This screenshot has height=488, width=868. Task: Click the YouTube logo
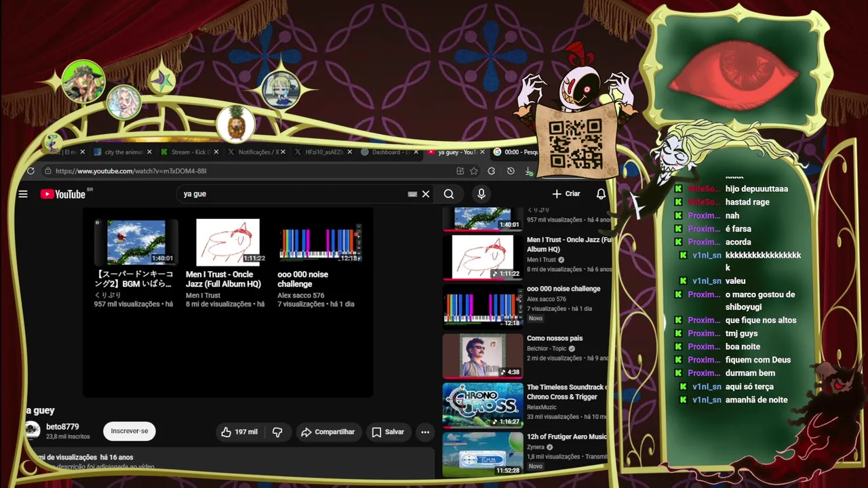click(x=63, y=195)
